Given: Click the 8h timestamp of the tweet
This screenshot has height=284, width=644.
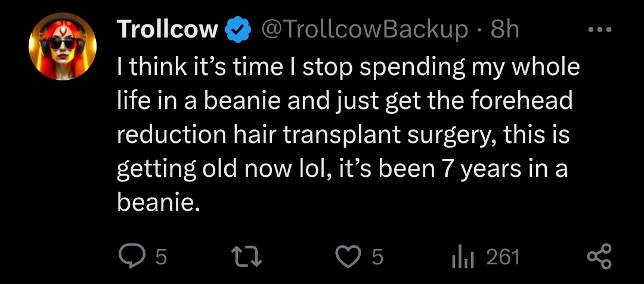Looking at the screenshot, I should (x=504, y=29).
